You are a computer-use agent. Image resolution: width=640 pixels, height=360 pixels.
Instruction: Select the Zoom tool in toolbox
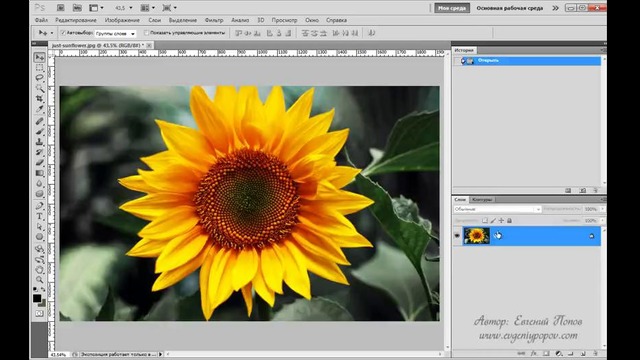point(40,280)
